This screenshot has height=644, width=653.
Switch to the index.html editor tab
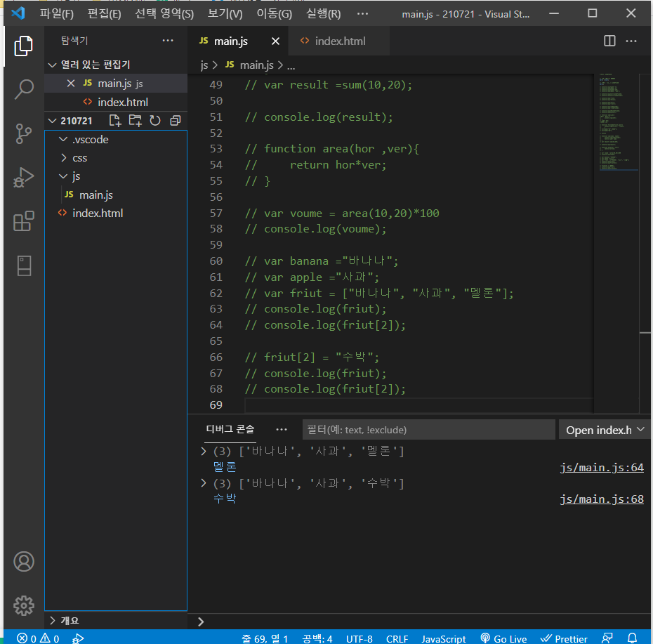tap(339, 41)
